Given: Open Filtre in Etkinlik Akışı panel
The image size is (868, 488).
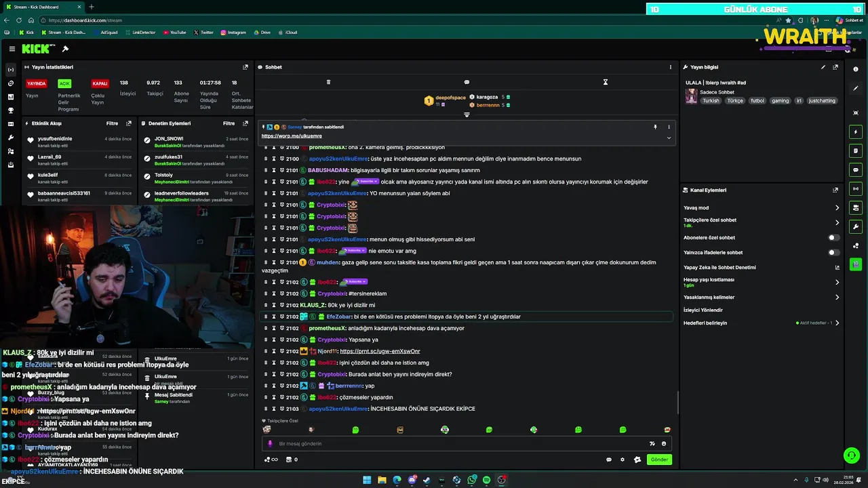Looking at the screenshot, I should point(113,123).
